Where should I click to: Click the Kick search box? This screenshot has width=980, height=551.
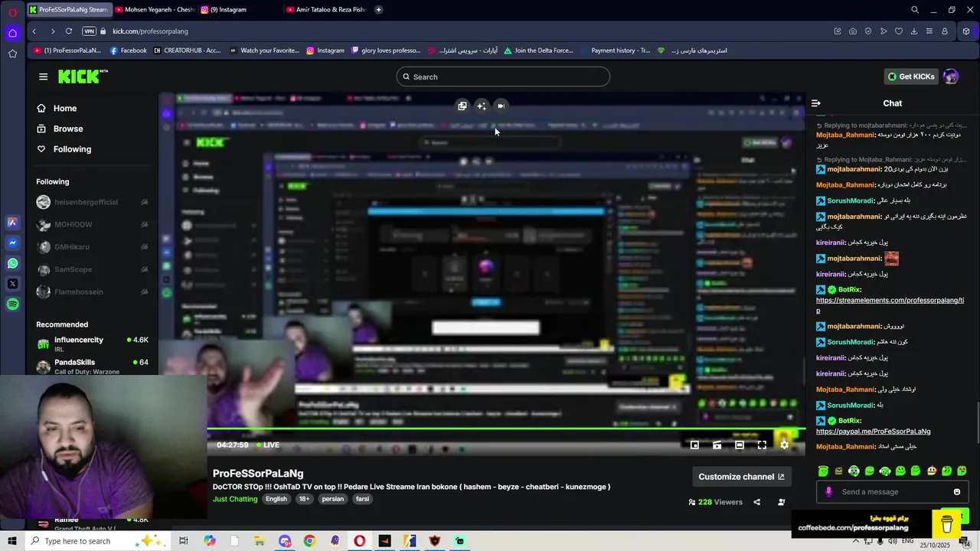[x=503, y=77]
